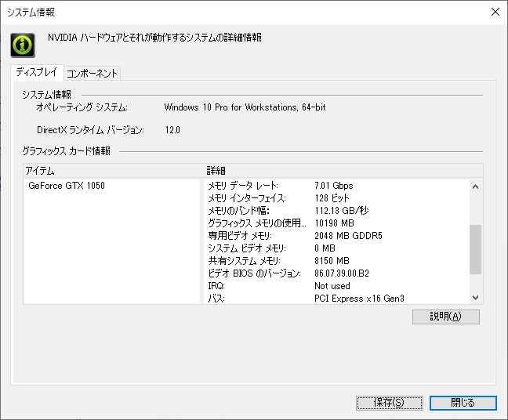
Task: Click the 128 ビット value
Action: point(332,198)
